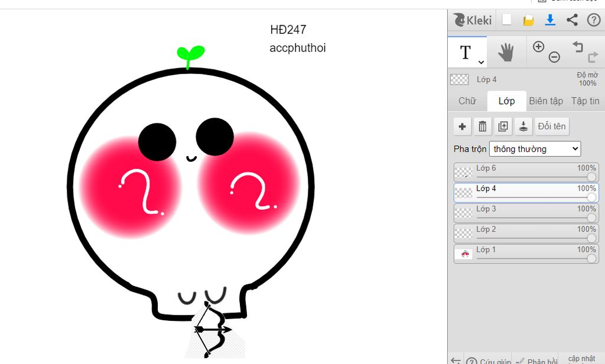Zoom in with the plus magnifier

538,47
